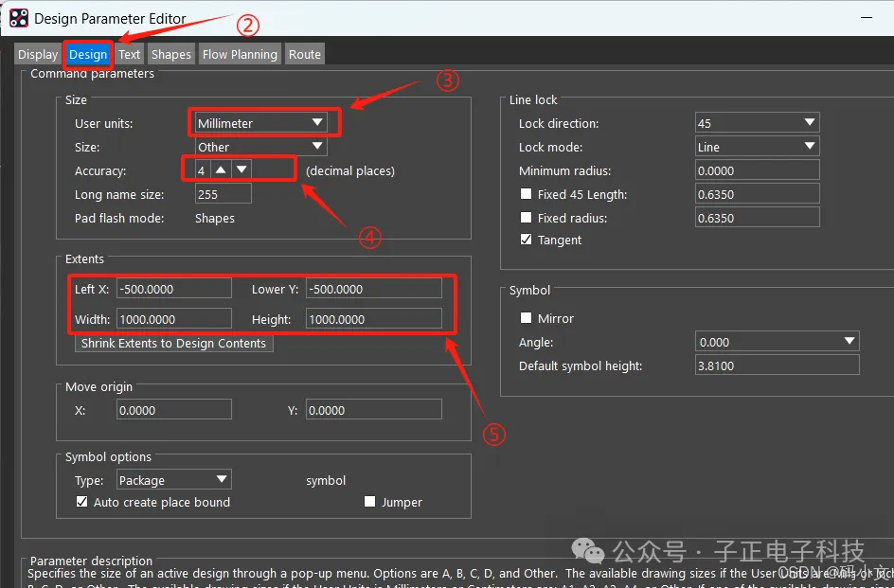Edit the Minimum radius field
The width and height of the screenshot is (894, 588).
click(x=758, y=169)
